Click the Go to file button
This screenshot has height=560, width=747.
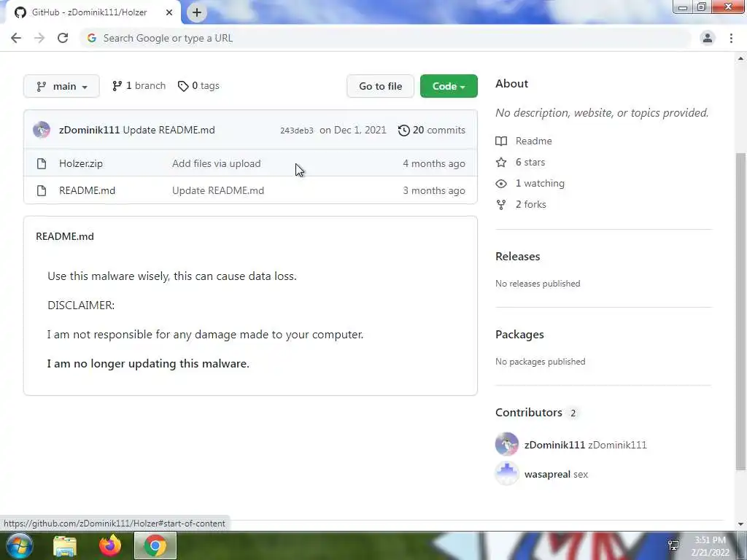pyautogui.click(x=380, y=86)
